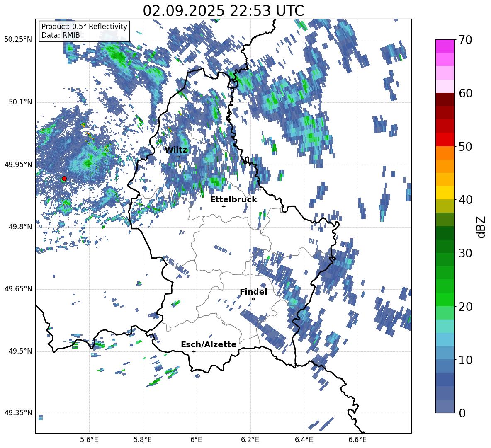
Task: Click the colorbar tick label 60
Action: point(465,93)
